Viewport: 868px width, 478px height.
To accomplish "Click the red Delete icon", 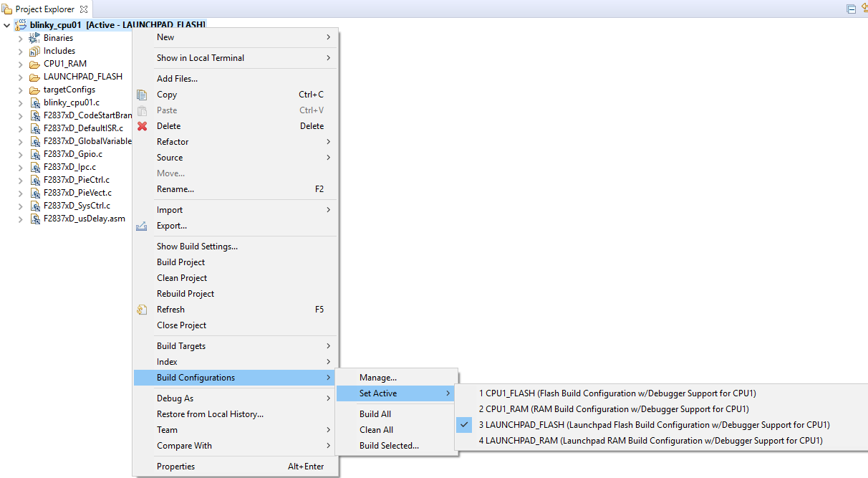I will pos(141,125).
